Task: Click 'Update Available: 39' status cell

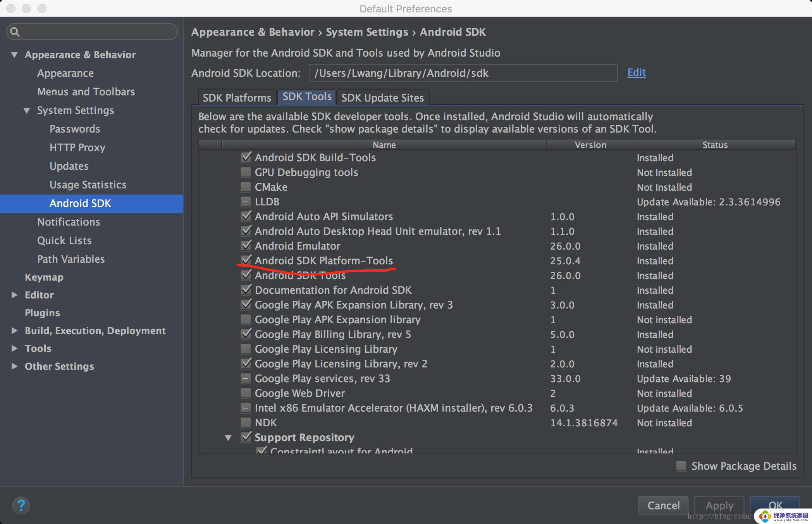Action: 684,379
